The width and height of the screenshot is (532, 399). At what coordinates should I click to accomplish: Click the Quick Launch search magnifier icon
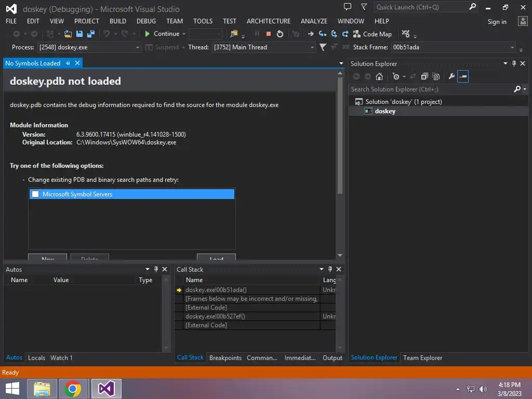coord(472,6)
